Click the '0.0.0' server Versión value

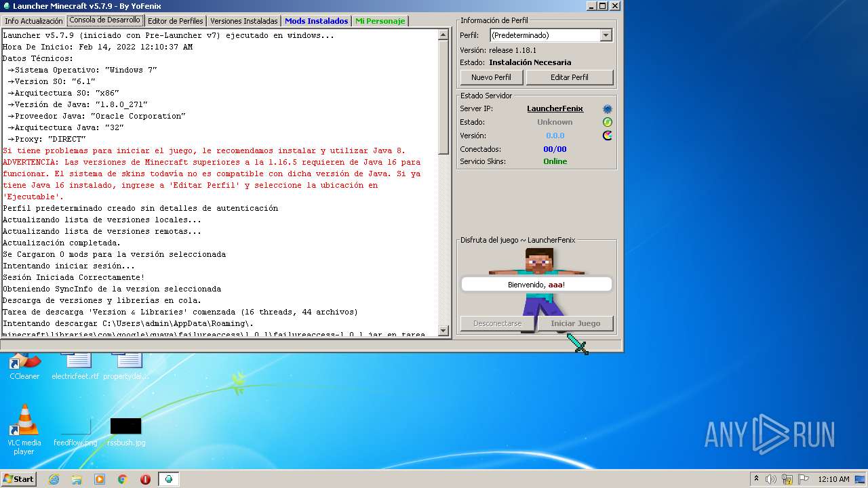pos(555,136)
